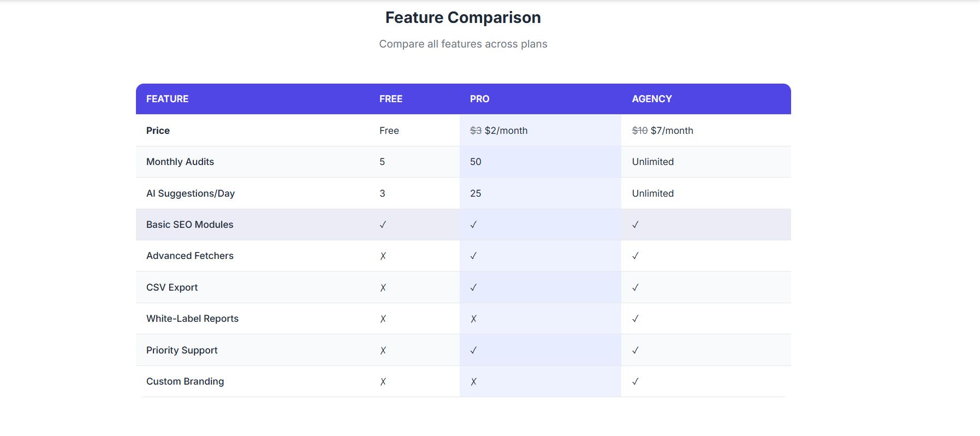Click the Agency checkmark for Custom Branding
This screenshot has height=436, width=980.
point(635,381)
